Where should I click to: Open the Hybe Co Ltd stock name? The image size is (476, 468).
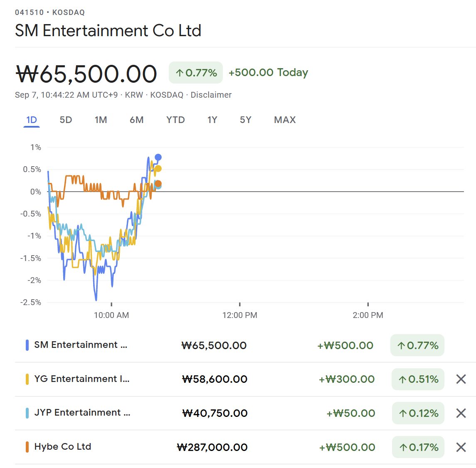pyautogui.click(x=62, y=447)
